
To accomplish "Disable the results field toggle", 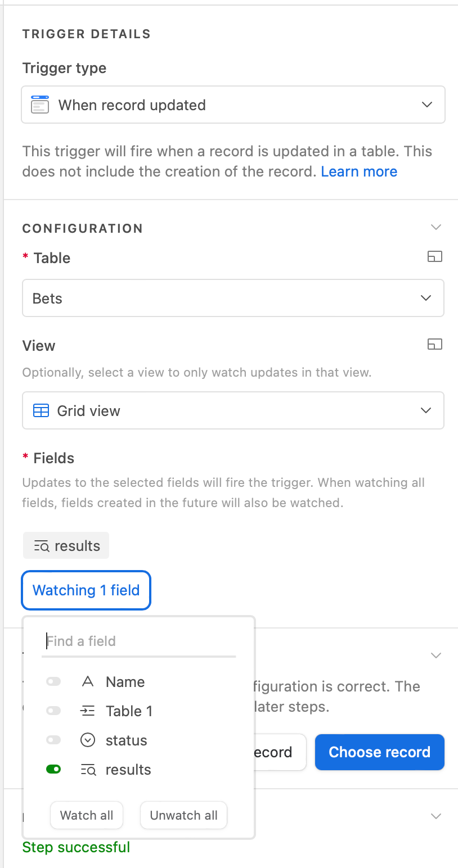I will pyautogui.click(x=53, y=770).
